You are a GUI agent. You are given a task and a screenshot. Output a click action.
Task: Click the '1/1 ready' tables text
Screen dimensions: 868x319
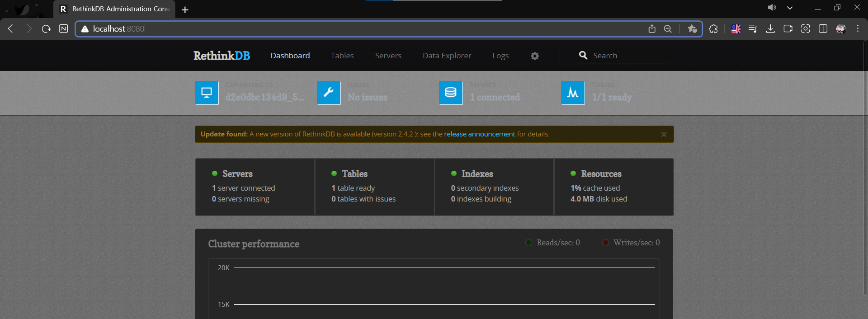(612, 97)
